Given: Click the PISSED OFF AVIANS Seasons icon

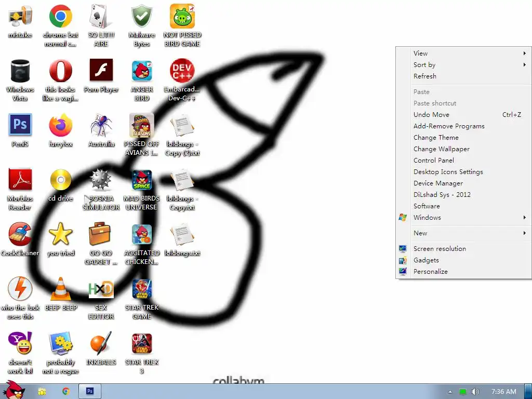Looking at the screenshot, I should pyautogui.click(x=142, y=135).
